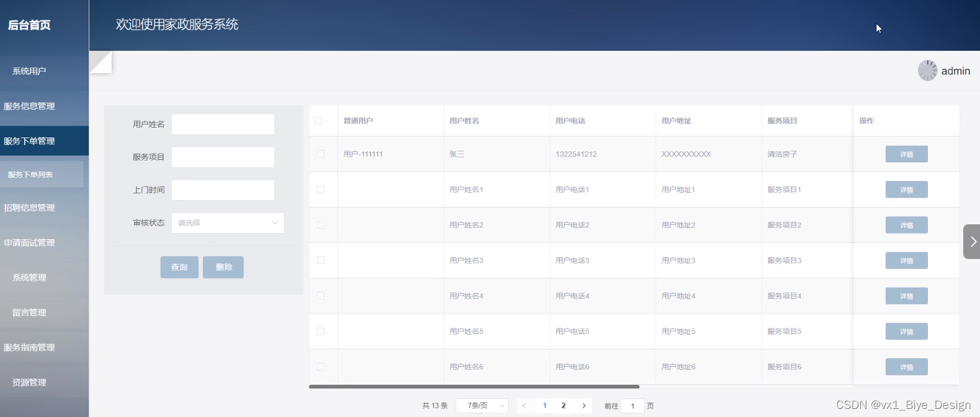This screenshot has height=417, width=980.
Task: Click the folded corner icon under header
Action: (100, 62)
